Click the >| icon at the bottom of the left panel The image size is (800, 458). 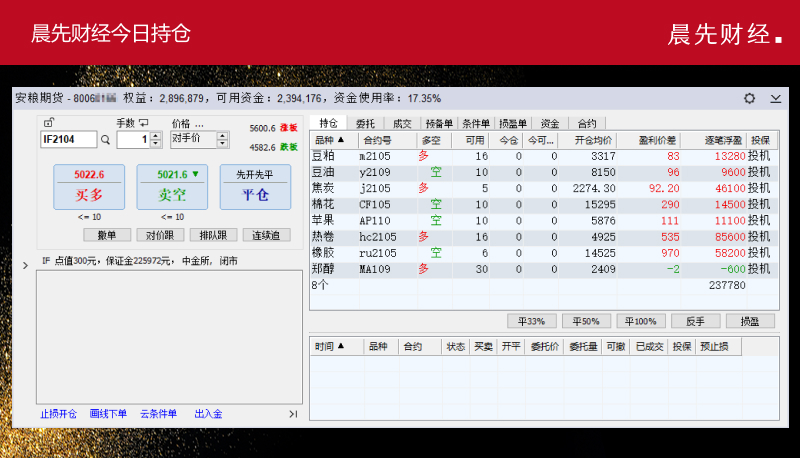pos(293,414)
